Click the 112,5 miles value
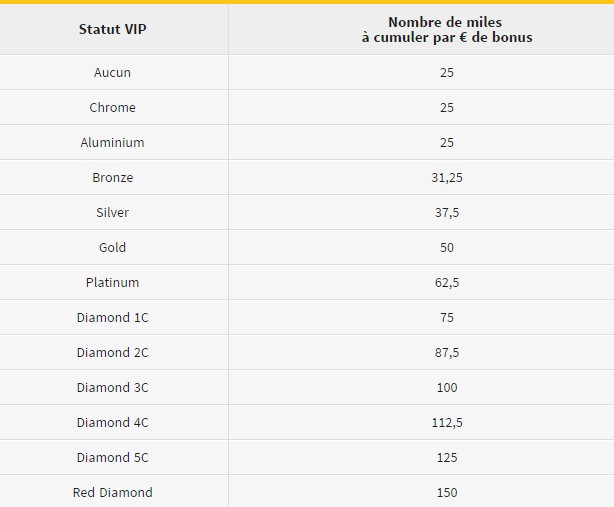Viewport: 614px width, 507px height. point(446,423)
